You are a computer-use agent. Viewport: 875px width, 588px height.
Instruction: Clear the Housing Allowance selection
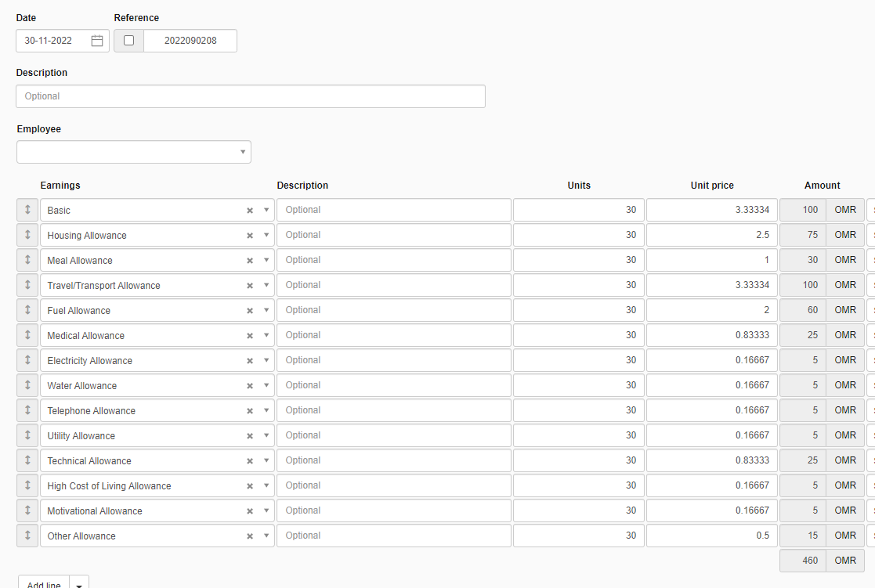click(x=250, y=236)
